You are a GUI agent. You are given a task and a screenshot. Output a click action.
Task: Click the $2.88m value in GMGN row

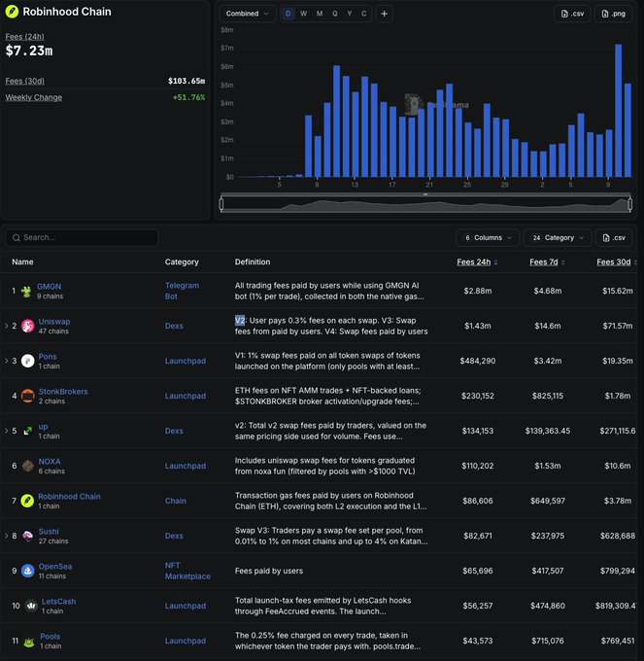(477, 291)
